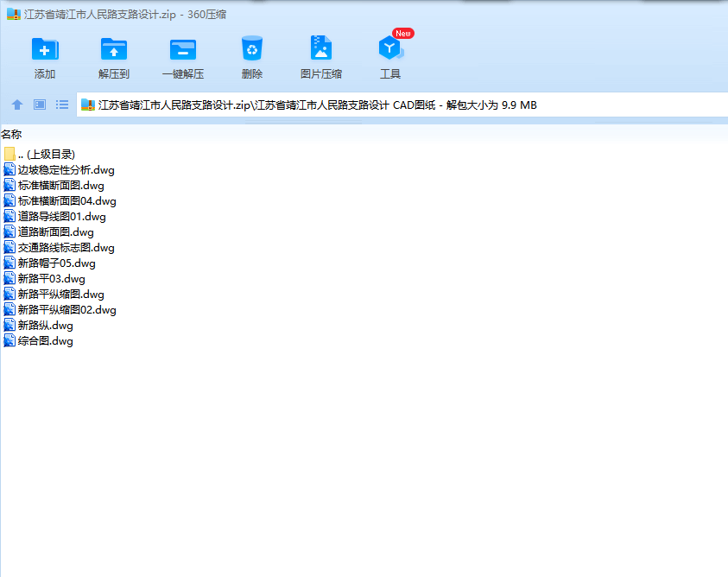Click the dwg icon beside 新路纵.dwg
Image resolution: width=728 pixels, height=577 pixels.
[x=9, y=325]
